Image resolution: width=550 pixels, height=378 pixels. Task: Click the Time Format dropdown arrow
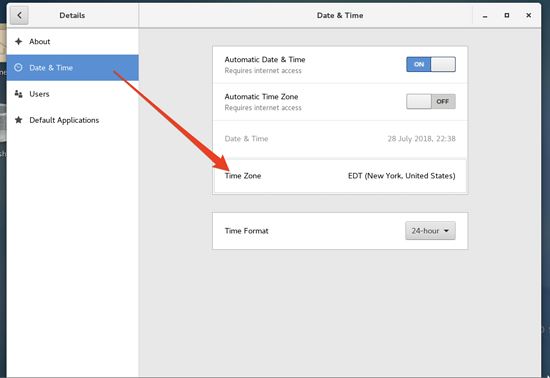(447, 231)
